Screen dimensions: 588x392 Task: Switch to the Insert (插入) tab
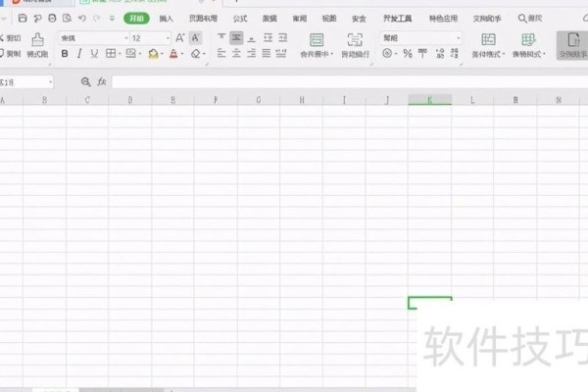point(167,19)
